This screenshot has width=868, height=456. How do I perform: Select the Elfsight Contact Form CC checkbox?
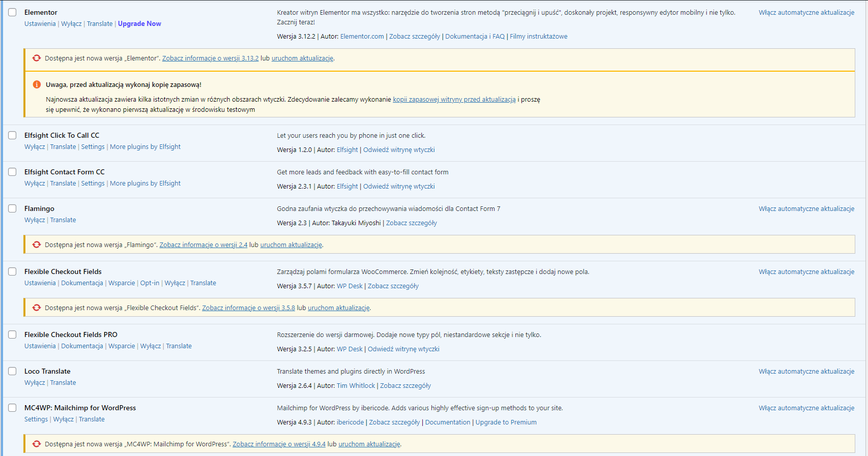pyautogui.click(x=12, y=172)
